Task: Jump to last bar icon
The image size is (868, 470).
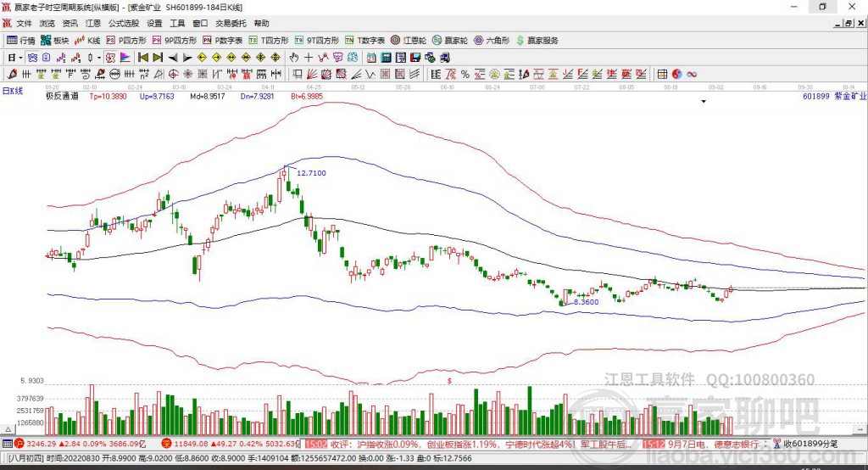Action: [158, 58]
